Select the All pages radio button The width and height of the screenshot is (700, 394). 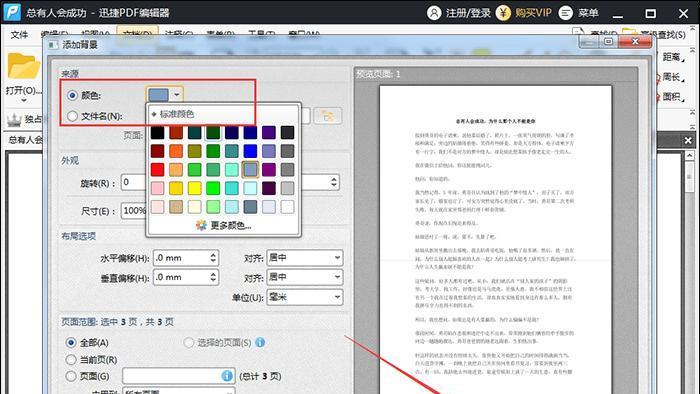click(71, 343)
